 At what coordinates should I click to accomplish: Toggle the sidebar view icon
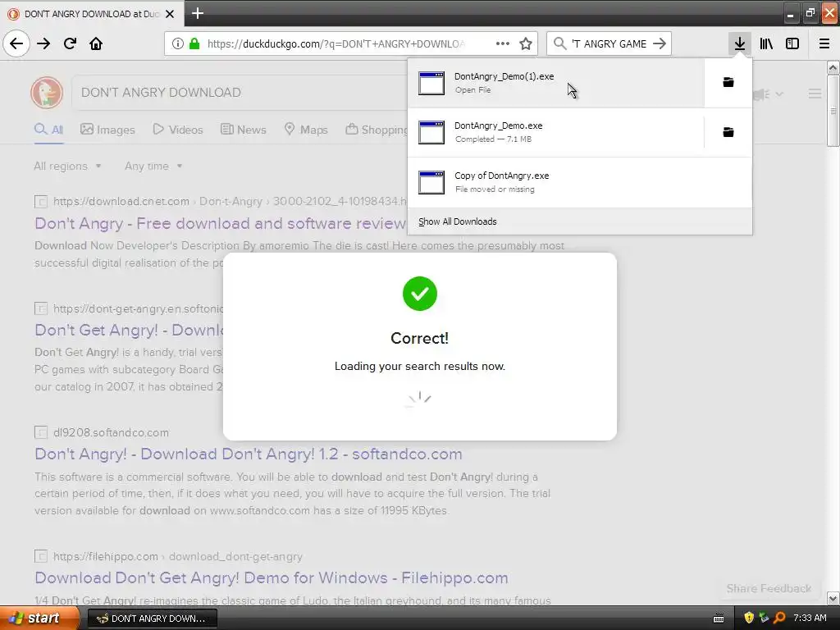(x=792, y=43)
